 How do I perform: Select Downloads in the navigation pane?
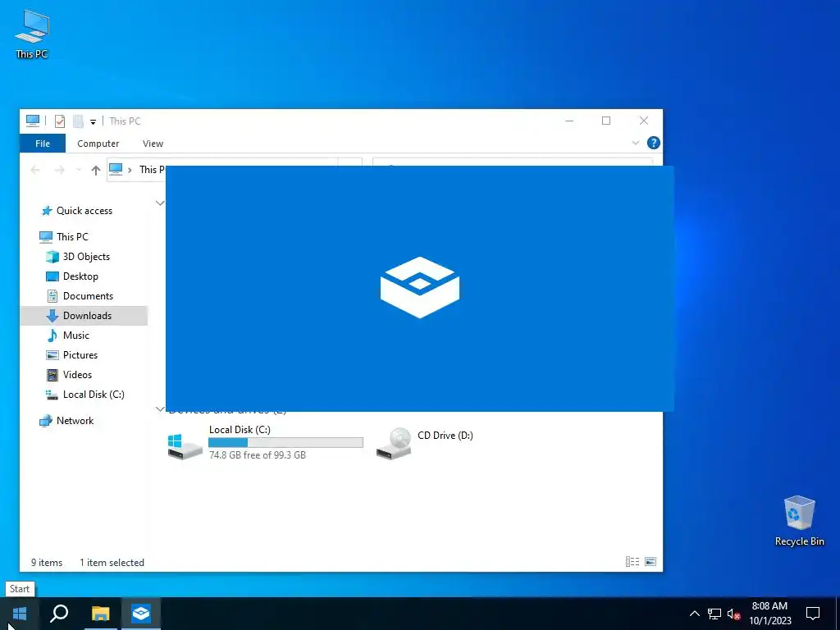pyautogui.click(x=84, y=316)
